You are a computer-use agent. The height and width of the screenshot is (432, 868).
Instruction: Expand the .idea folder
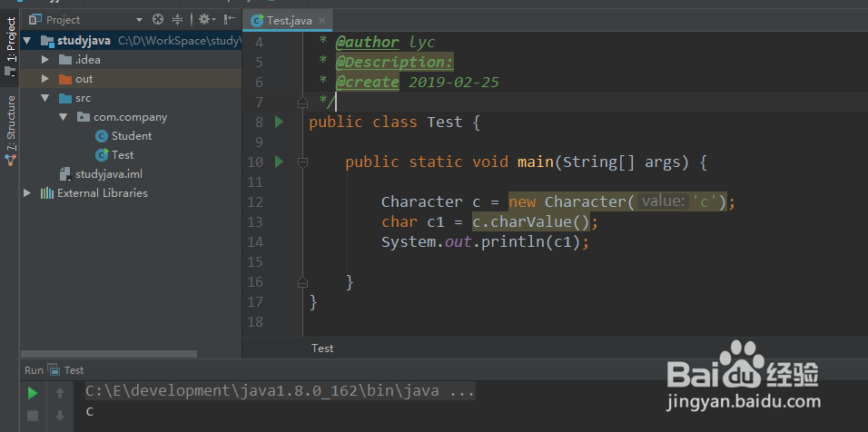coord(45,60)
